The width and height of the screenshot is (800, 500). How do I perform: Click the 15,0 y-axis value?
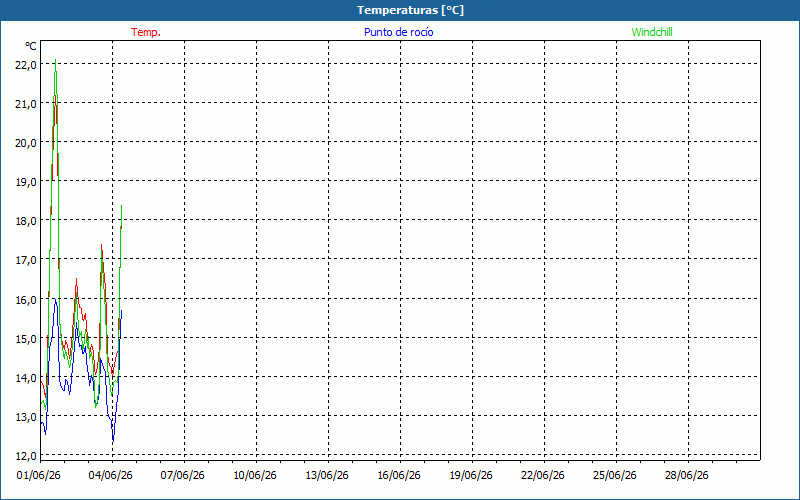pos(26,338)
